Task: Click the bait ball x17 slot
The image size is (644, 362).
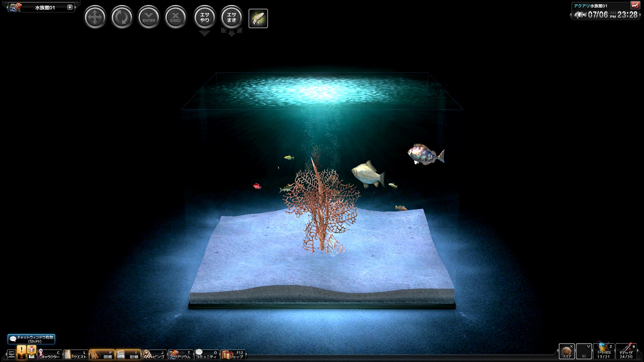Action: coord(567,351)
